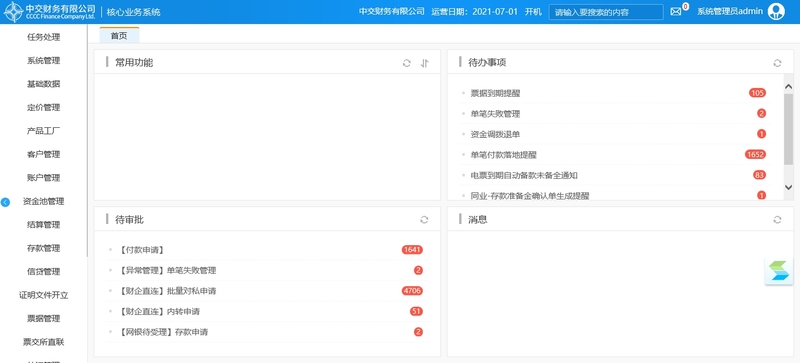Open 系统管理 in sidebar
Viewport: 800px width, 363px height.
(x=43, y=61)
